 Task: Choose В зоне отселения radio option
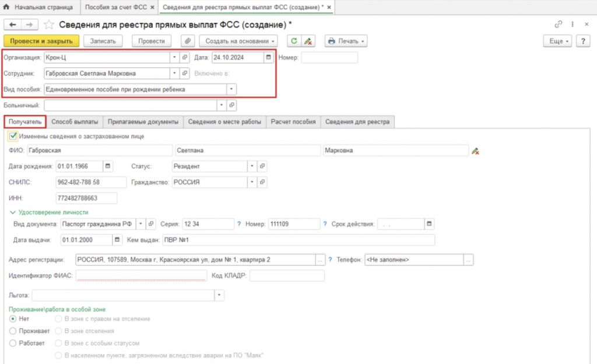(x=58, y=331)
